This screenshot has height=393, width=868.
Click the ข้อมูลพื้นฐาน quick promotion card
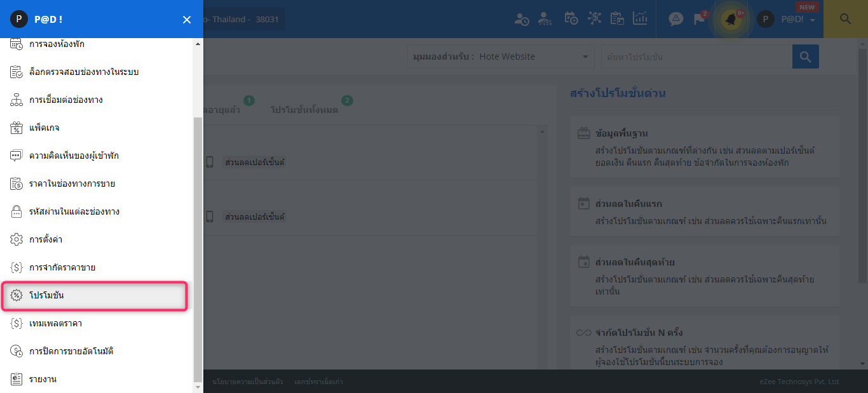coord(705,148)
